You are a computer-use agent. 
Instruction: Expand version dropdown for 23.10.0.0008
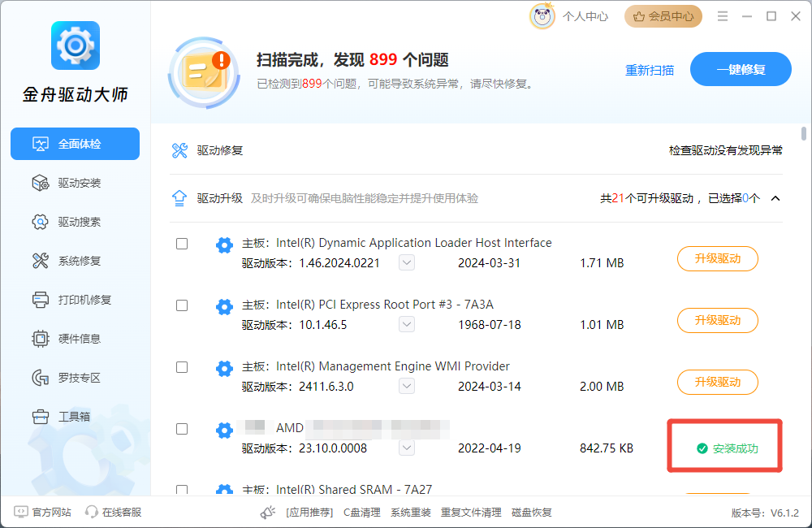click(x=407, y=448)
